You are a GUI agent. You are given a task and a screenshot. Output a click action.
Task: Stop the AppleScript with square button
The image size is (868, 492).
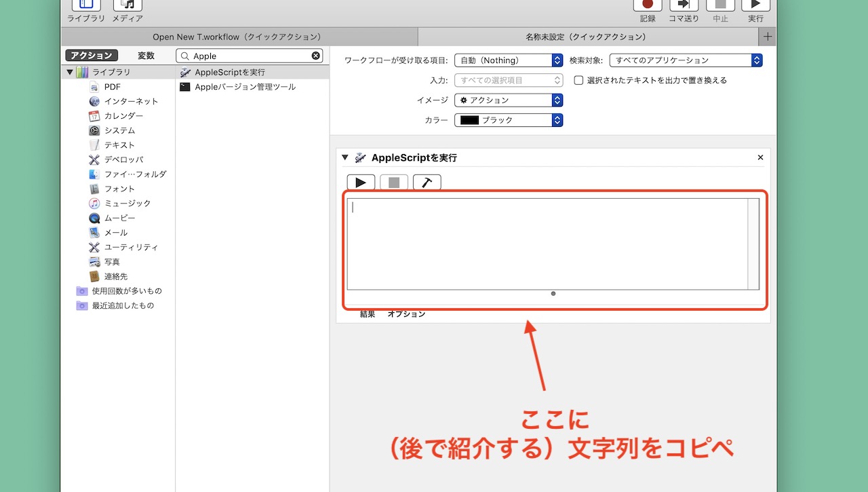pyautogui.click(x=394, y=182)
